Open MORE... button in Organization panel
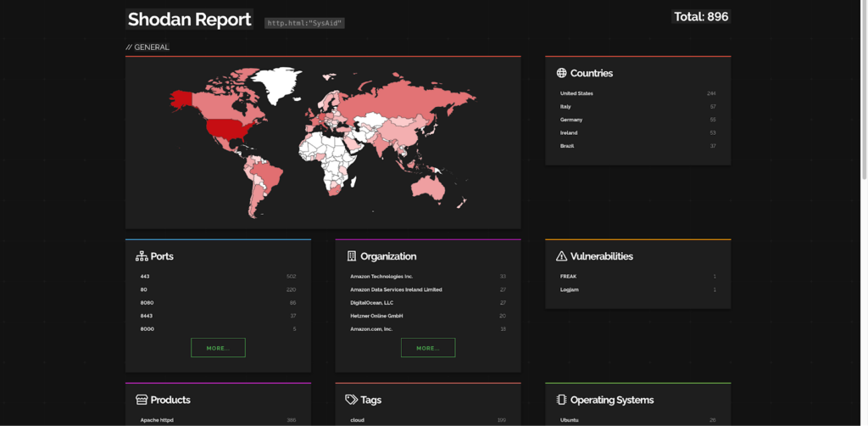This screenshot has height=426, width=868. pyautogui.click(x=428, y=348)
